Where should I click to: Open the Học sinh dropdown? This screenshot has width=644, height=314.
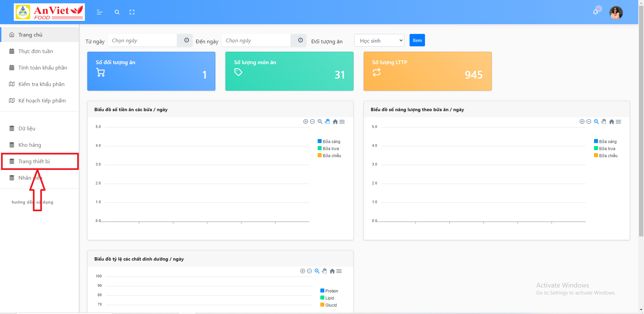(379, 40)
